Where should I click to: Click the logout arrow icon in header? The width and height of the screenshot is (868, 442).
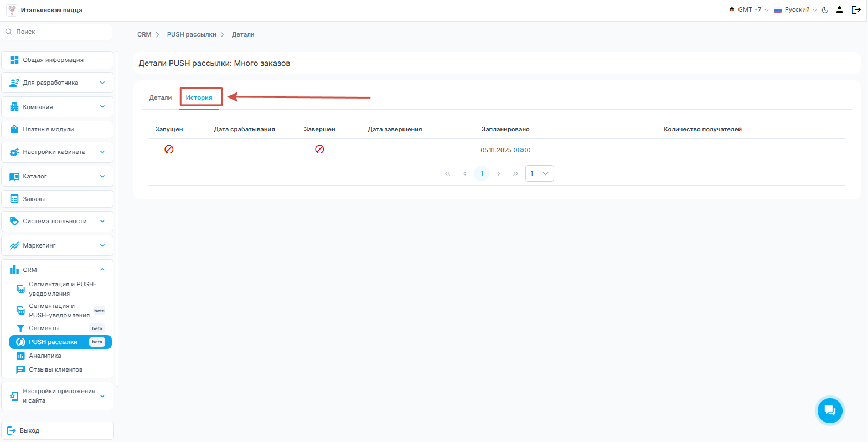click(856, 10)
